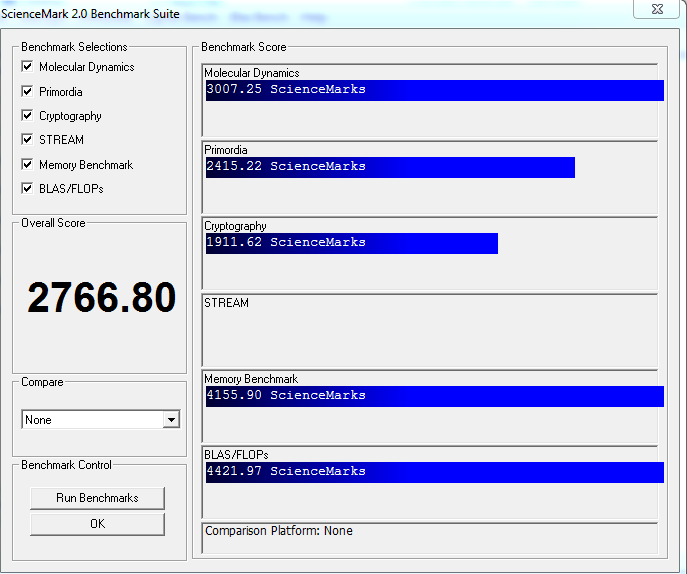Select the Cryptography 1911.62 score bar
The width and height of the screenshot is (687, 574).
[x=352, y=243]
